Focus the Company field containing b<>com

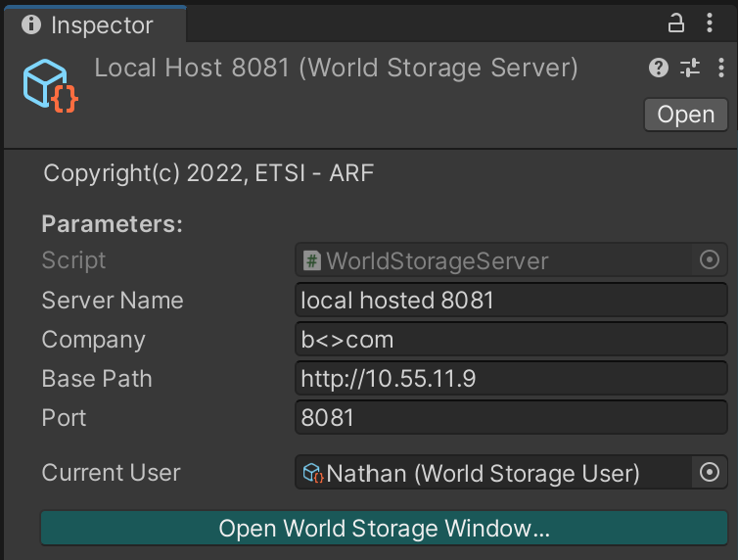pos(511,340)
